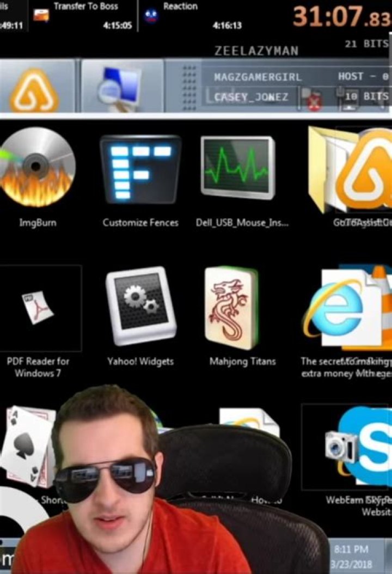Start Mahjong Titans game
Screen dimensions: 392x574
tap(231, 308)
